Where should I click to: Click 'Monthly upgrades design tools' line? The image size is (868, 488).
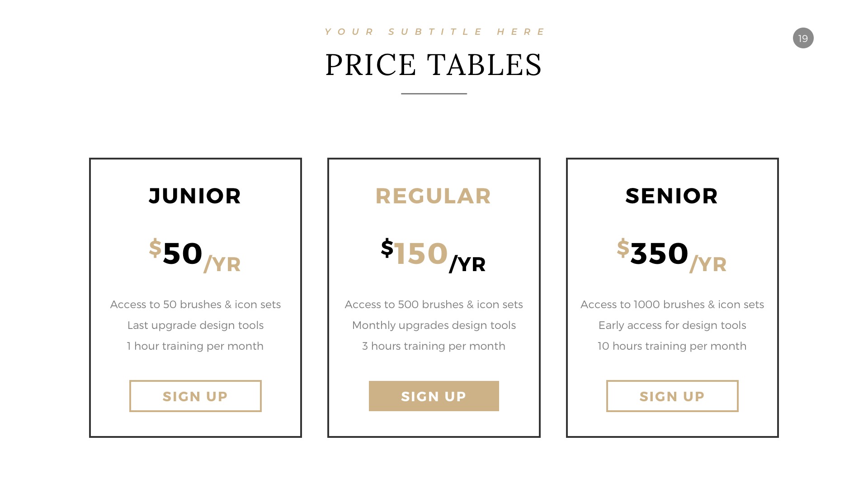point(434,325)
